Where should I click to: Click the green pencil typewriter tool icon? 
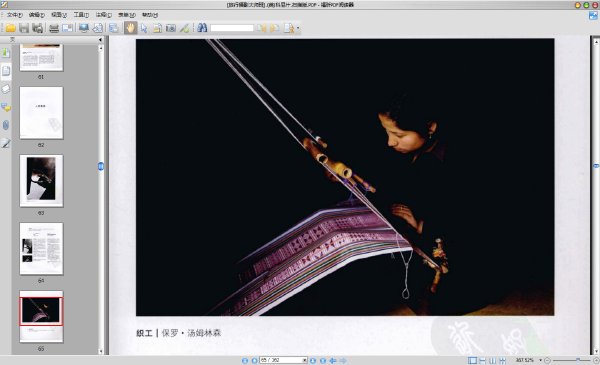pyautogui.click(x=184, y=28)
